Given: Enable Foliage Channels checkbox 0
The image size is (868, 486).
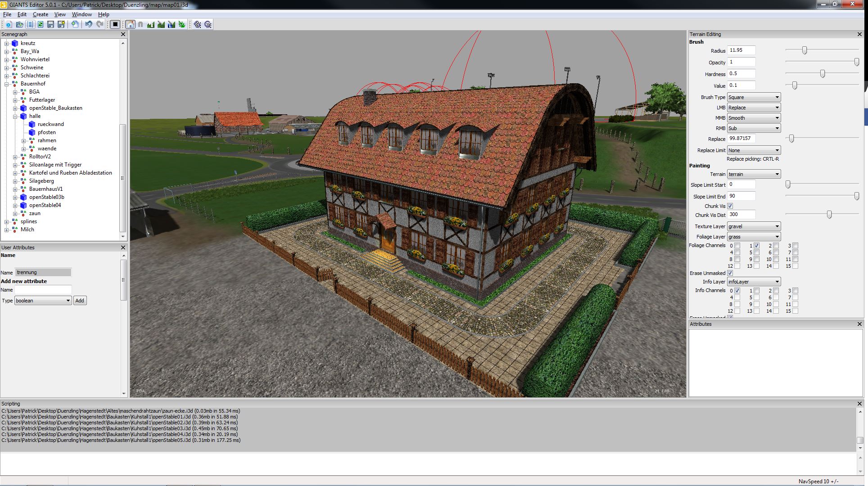Looking at the screenshot, I should pyautogui.click(x=737, y=246).
